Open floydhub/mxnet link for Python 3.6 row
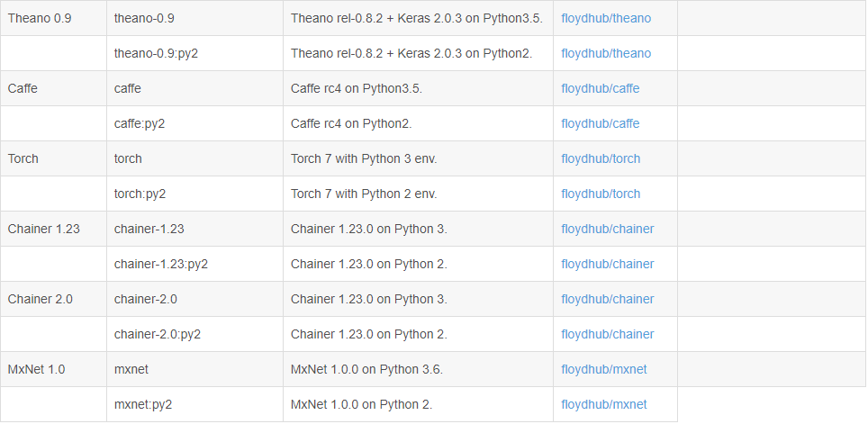Viewport: 868px width, 424px height. pyautogui.click(x=603, y=369)
